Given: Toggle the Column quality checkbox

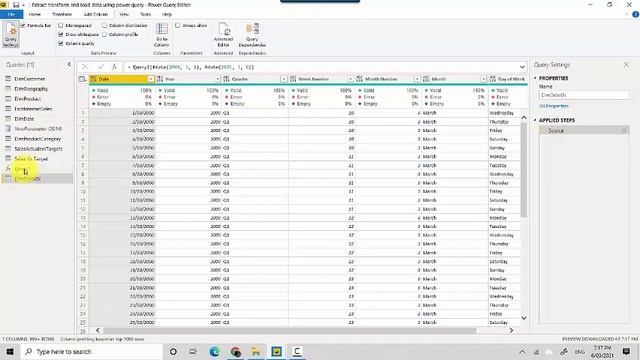Looking at the screenshot, I should tap(61, 43).
